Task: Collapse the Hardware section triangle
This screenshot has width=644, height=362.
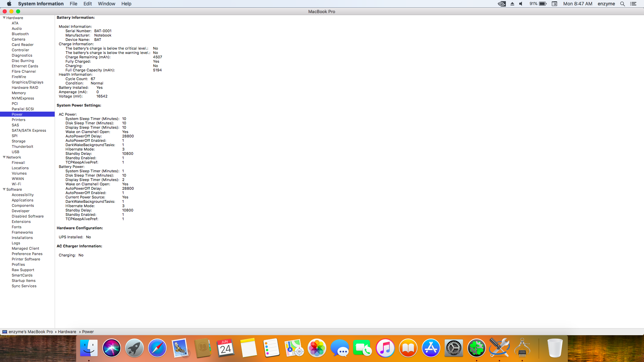Action: tap(4, 18)
